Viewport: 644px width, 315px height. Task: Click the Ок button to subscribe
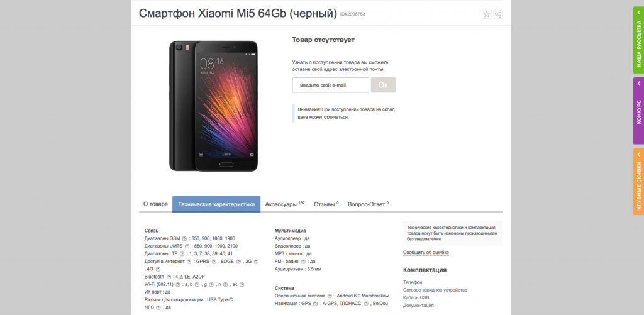pos(383,85)
